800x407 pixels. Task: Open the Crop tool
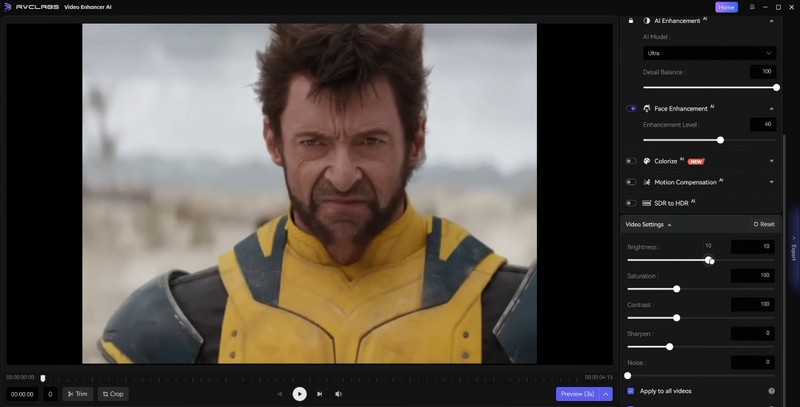click(113, 394)
